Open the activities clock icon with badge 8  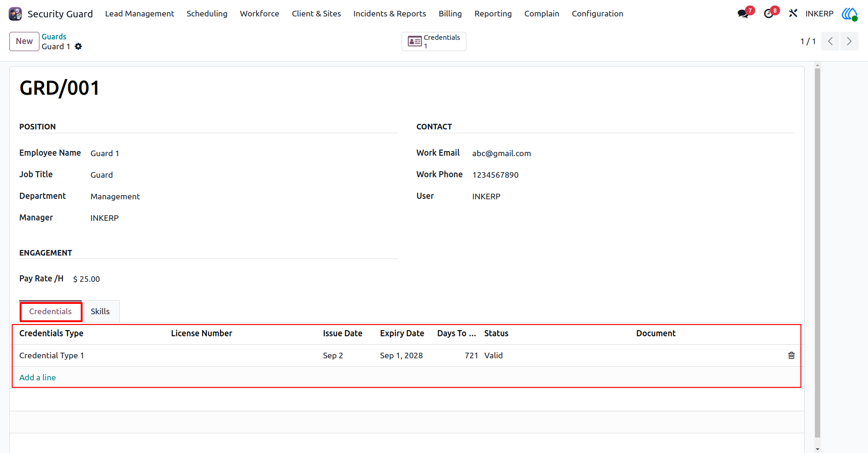[769, 14]
